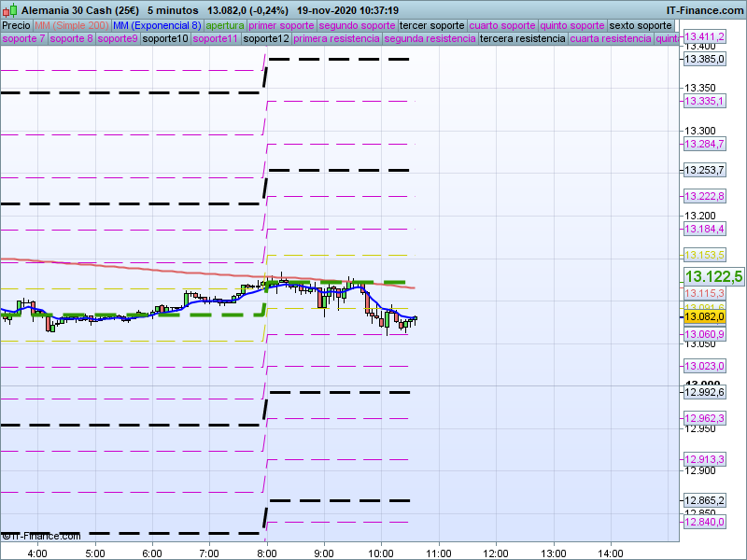Click the primera resistencia label

336,39
